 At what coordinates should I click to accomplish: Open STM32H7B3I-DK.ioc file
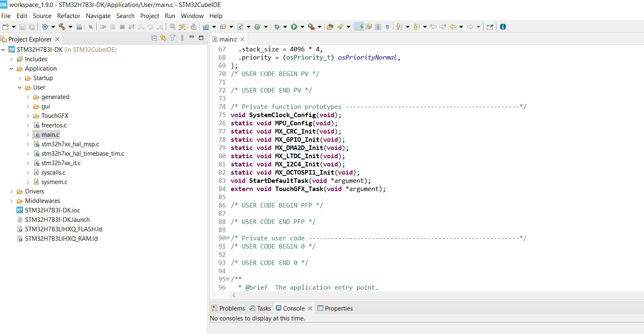[53, 210]
